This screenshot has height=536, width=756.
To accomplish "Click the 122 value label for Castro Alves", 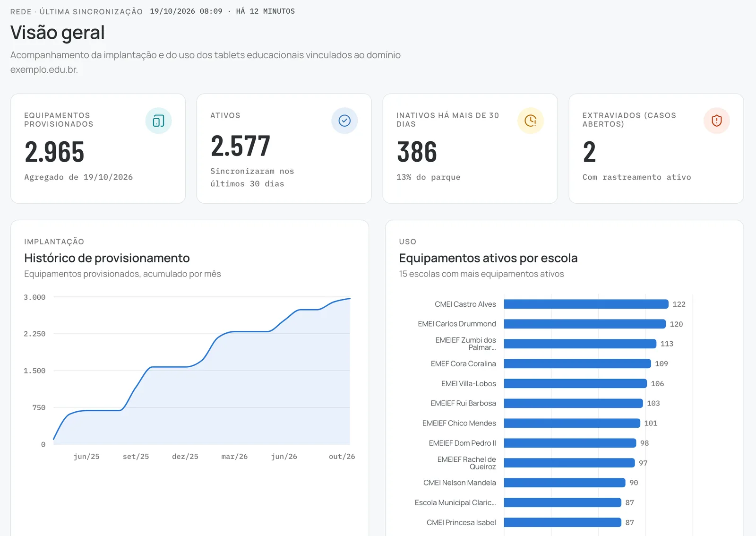I will click(679, 304).
